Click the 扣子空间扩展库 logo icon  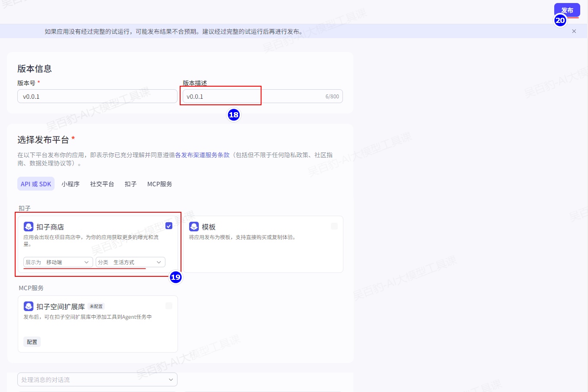pos(29,306)
